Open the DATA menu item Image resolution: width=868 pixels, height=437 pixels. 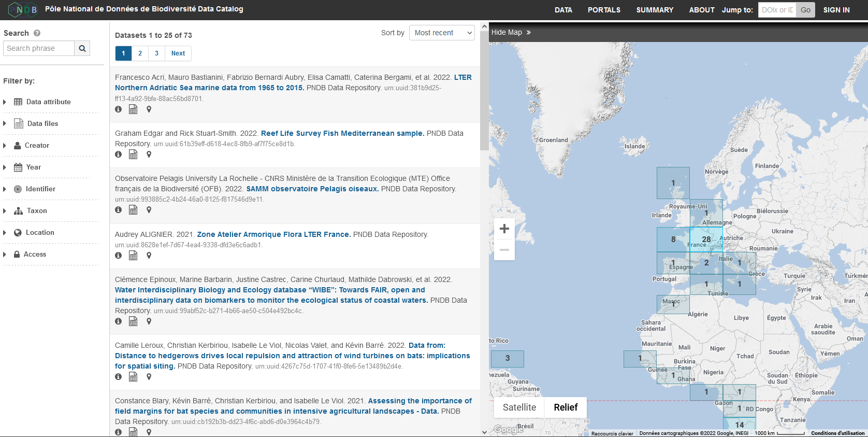click(x=563, y=10)
